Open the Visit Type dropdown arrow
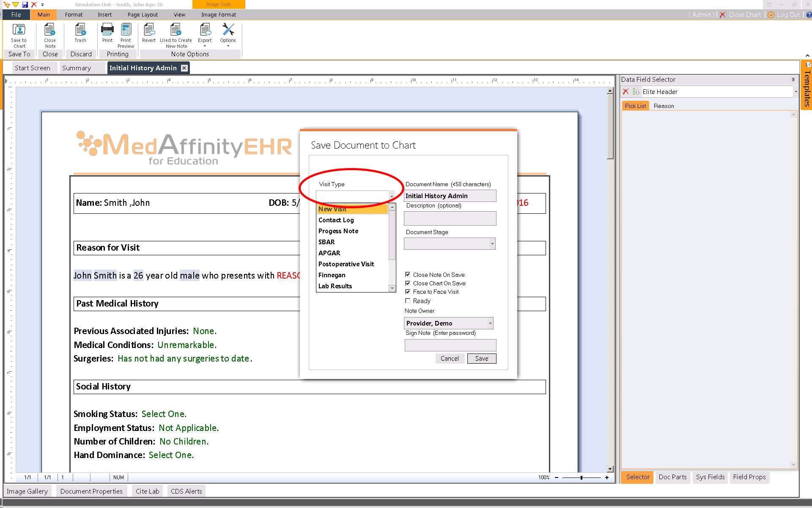 (x=392, y=196)
